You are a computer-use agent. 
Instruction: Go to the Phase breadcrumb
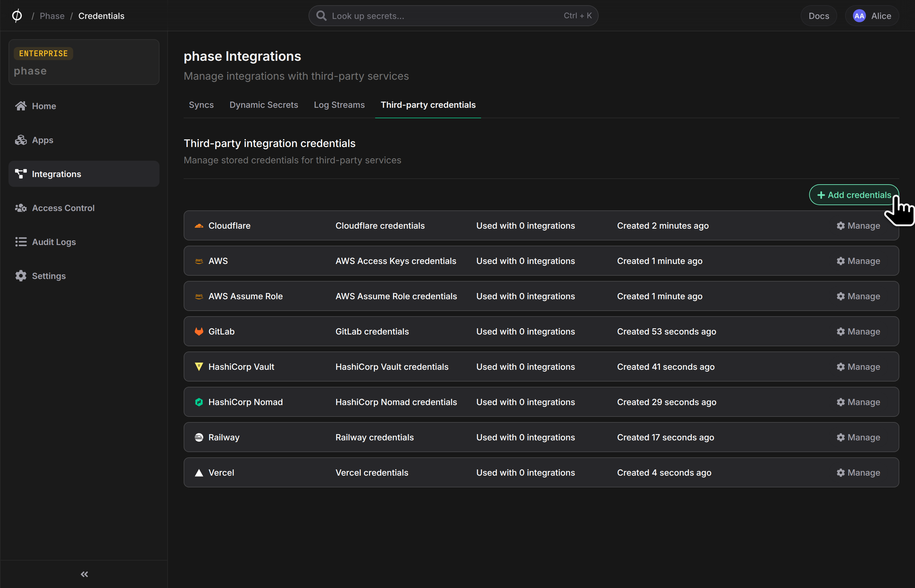pos(52,16)
